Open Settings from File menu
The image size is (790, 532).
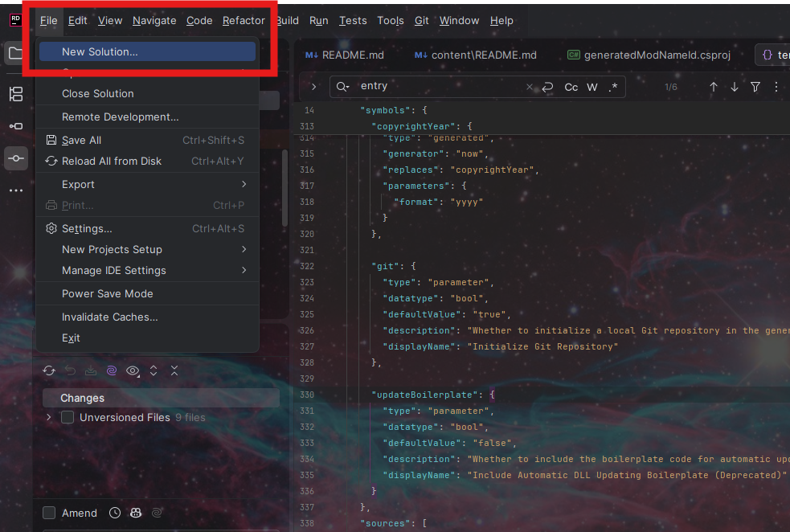[148, 229]
